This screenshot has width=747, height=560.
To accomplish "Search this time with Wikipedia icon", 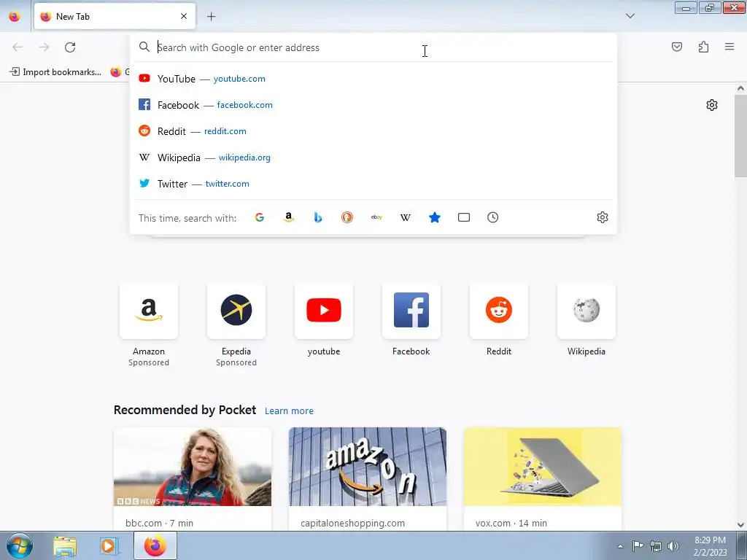I will pyautogui.click(x=406, y=217).
